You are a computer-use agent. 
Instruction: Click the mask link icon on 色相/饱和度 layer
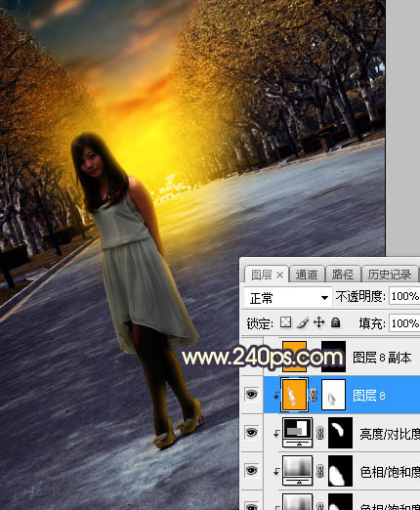(320, 471)
